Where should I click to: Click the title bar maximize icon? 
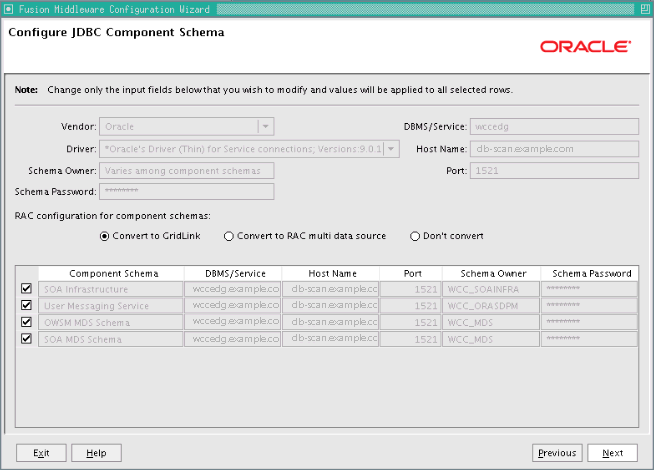[645, 9]
